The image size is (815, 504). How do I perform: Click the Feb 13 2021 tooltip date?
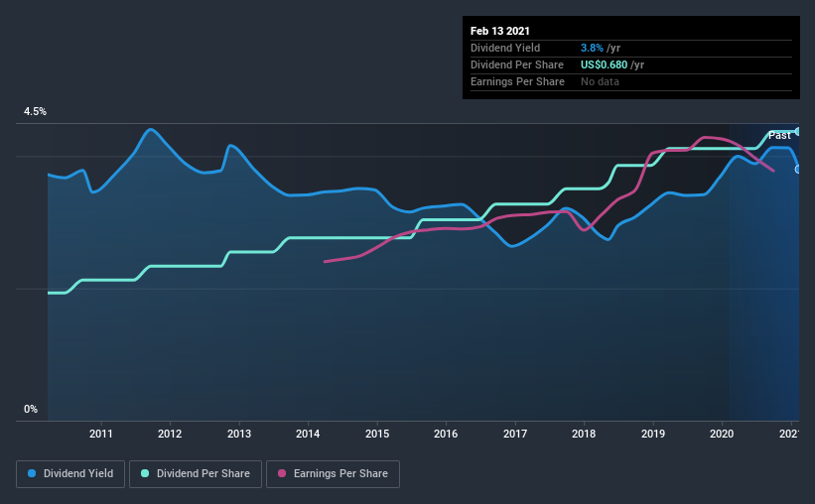point(500,31)
